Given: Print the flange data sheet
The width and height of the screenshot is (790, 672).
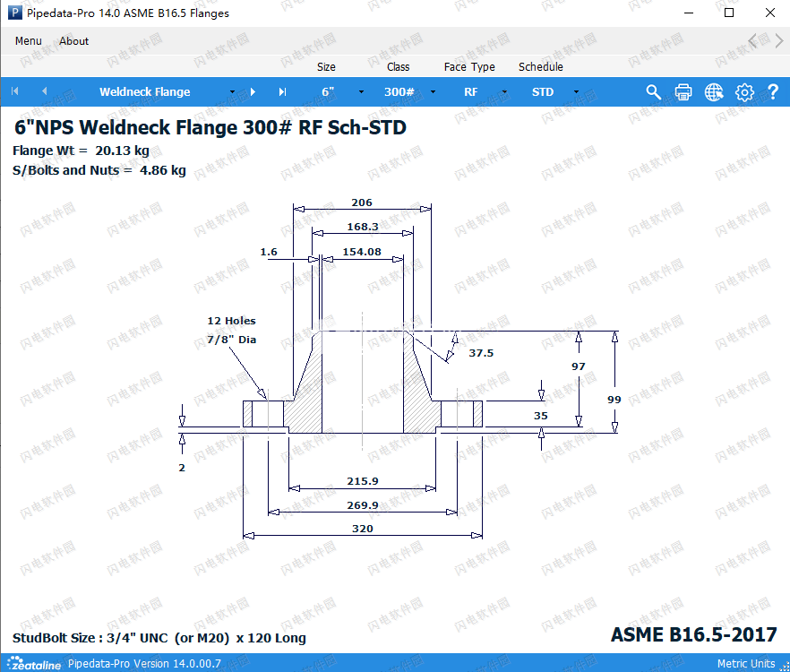Looking at the screenshot, I should 683,91.
